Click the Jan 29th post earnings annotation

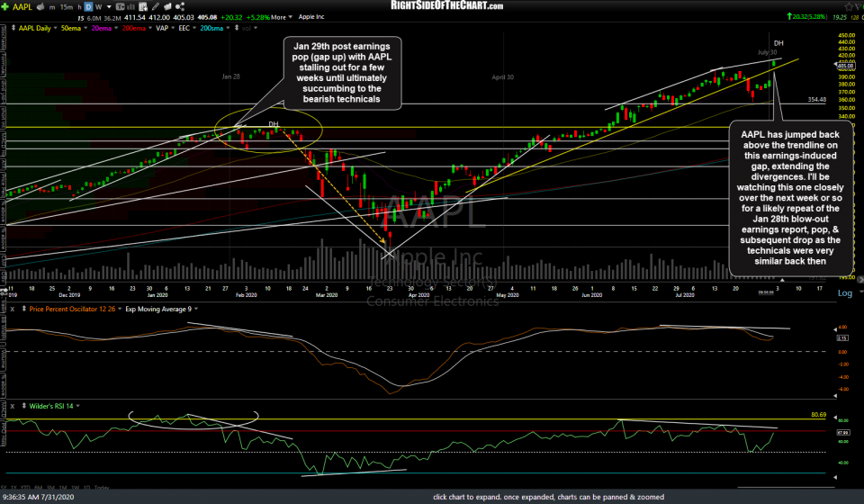pos(342,73)
